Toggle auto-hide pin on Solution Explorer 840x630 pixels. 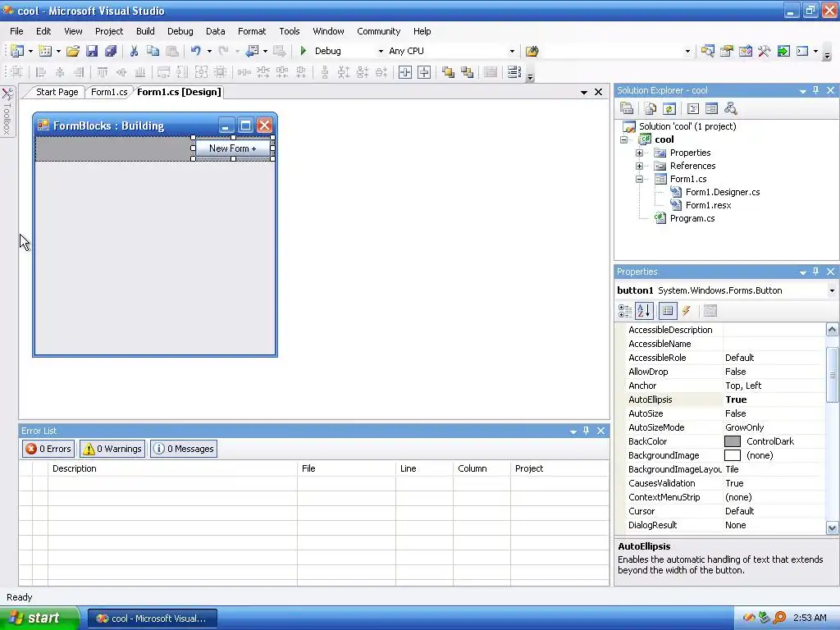click(816, 90)
